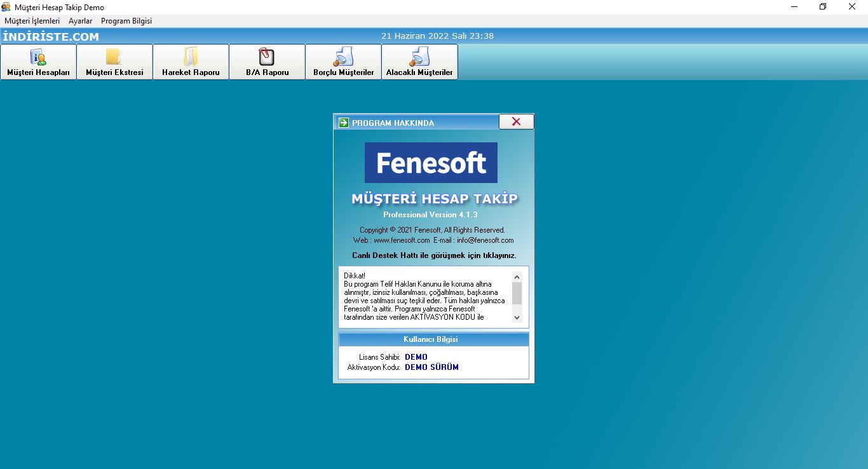The image size is (868, 469).
Task: Click the Copyright 2021 Fenesoft line
Action: (x=432, y=230)
